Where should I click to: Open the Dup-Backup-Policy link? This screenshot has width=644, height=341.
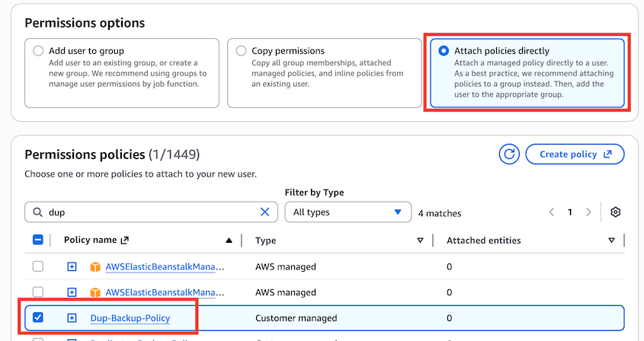pyautogui.click(x=130, y=318)
